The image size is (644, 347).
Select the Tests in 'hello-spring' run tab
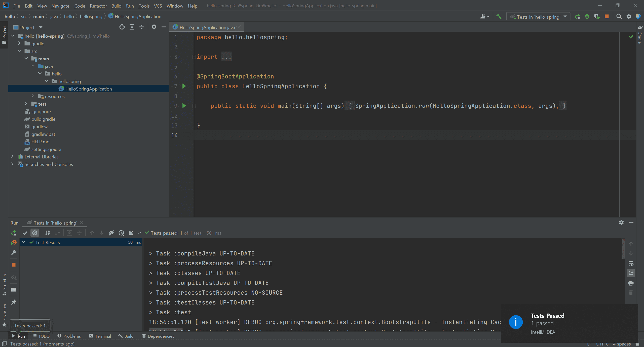click(55, 223)
